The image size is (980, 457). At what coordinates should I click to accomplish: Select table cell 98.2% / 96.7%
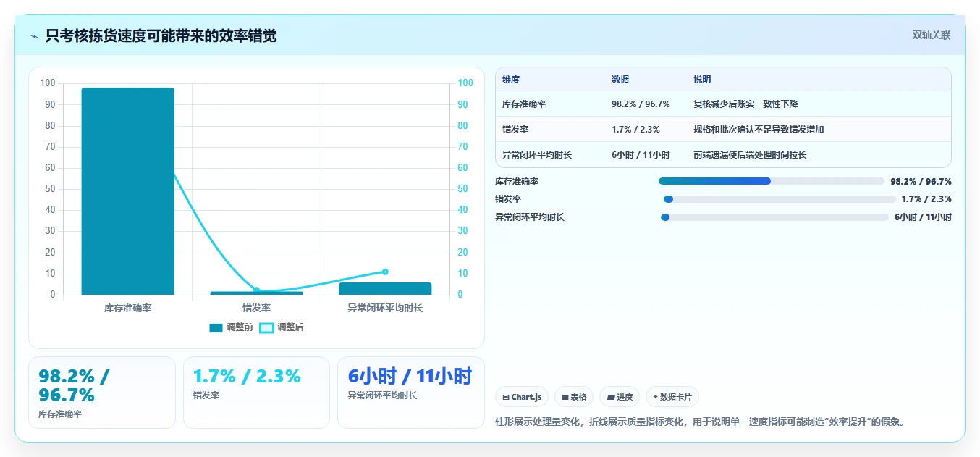point(641,104)
